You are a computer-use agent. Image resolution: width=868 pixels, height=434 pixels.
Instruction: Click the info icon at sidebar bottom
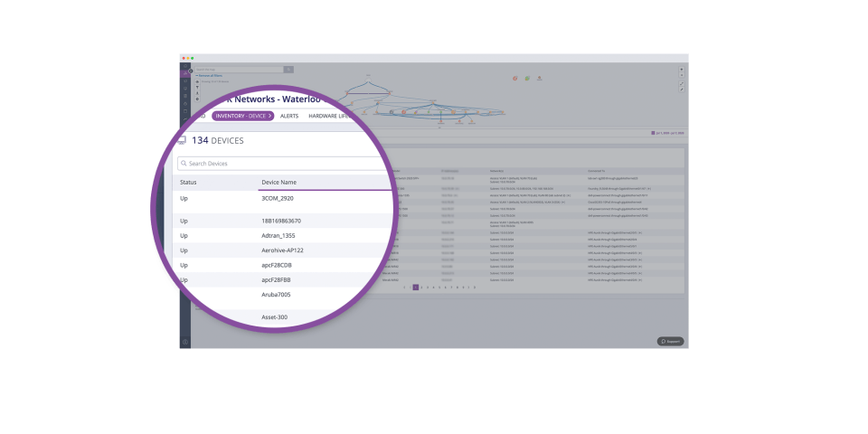pos(184,342)
